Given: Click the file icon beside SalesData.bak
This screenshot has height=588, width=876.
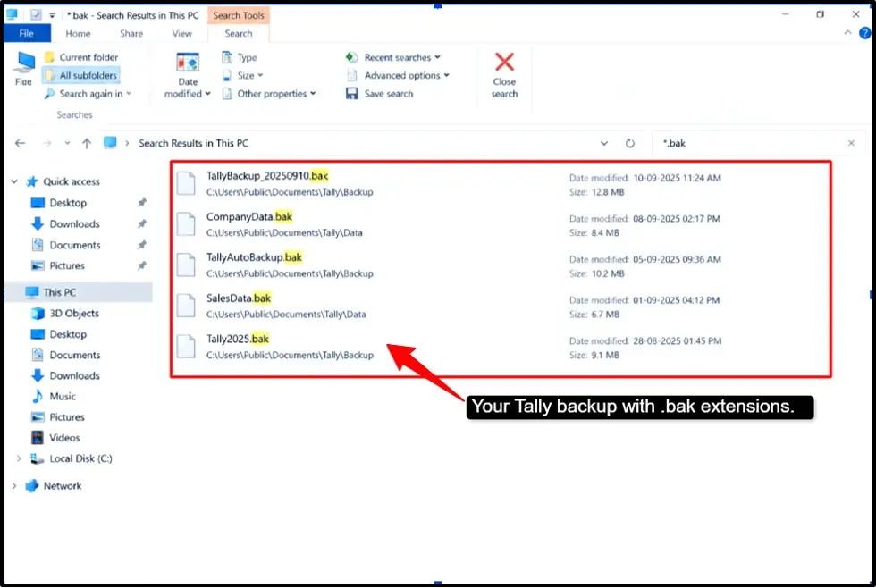Looking at the screenshot, I should [x=186, y=306].
